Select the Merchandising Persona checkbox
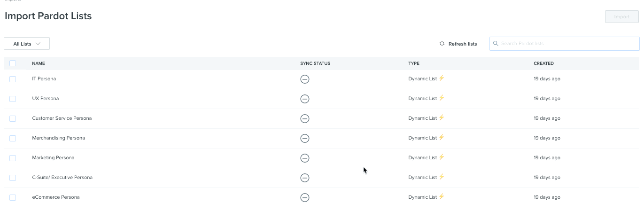This screenshot has width=644, height=203. 13,138
